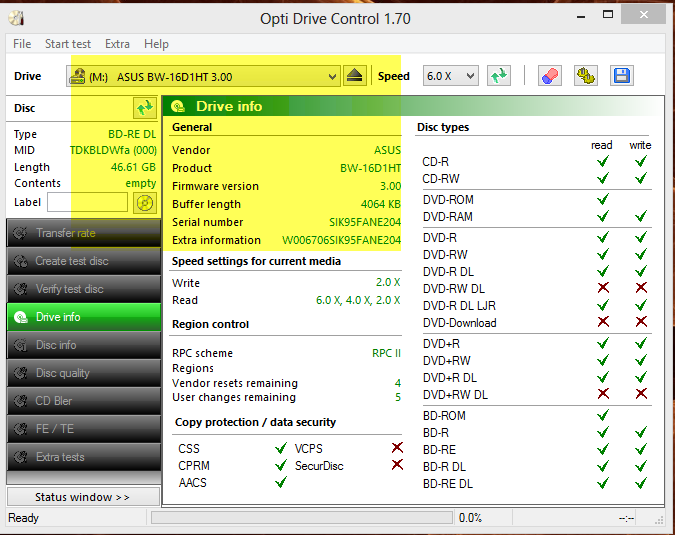The width and height of the screenshot is (675, 535).
Task: Click the app icon in the title bar
Action: click(x=16, y=19)
